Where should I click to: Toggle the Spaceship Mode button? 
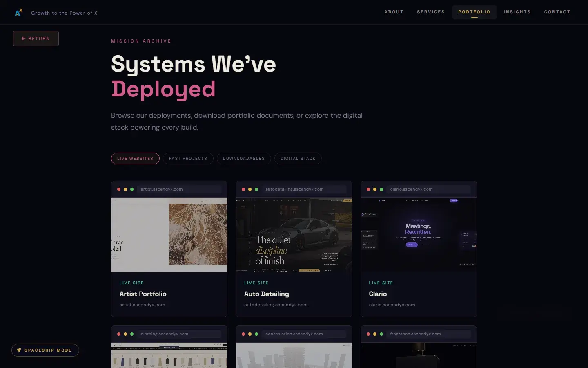(45, 350)
